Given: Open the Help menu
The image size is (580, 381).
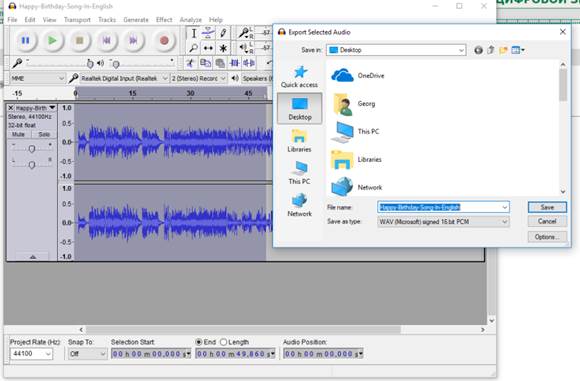Looking at the screenshot, I should click(x=216, y=20).
